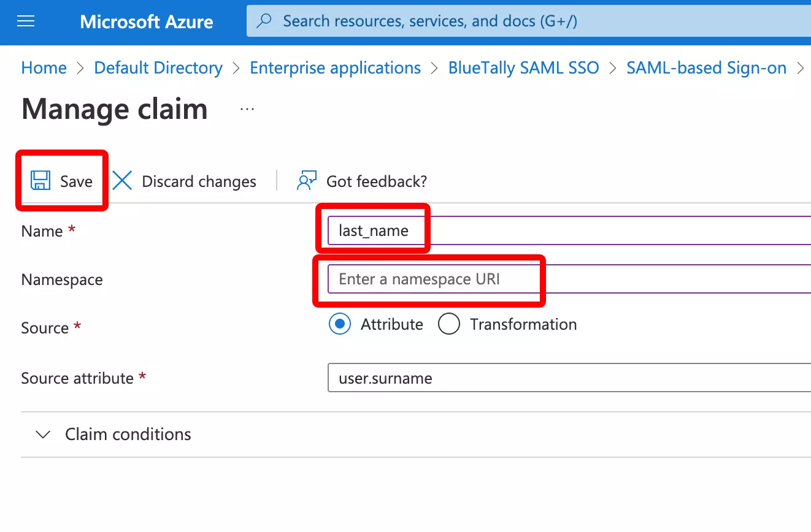Image resolution: width=811 pixels, height=532 pixels.
Task: Open Enterprise applications breadcrumb
Action: (x=336, y=68)
